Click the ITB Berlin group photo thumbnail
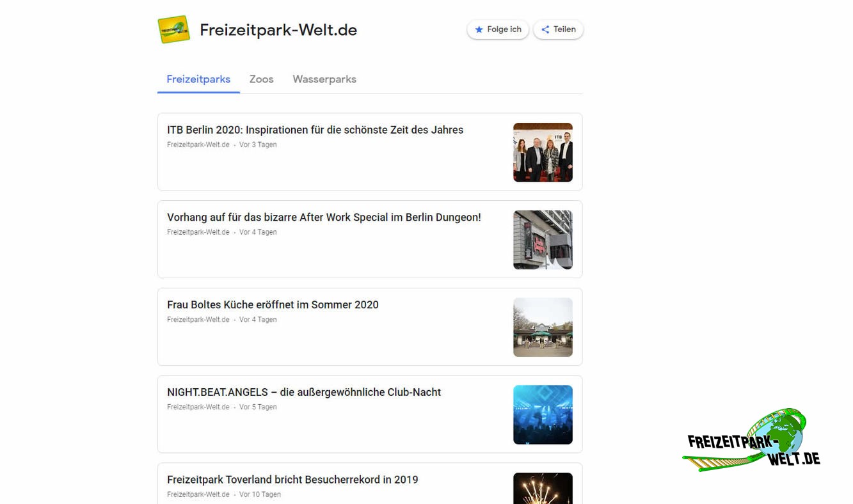The width and height of the screenshot is (853, 504). click(x=543, y=152)
